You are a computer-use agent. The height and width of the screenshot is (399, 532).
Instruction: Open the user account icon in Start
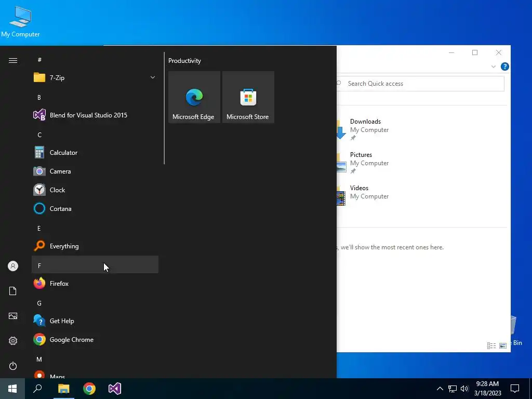13,266
